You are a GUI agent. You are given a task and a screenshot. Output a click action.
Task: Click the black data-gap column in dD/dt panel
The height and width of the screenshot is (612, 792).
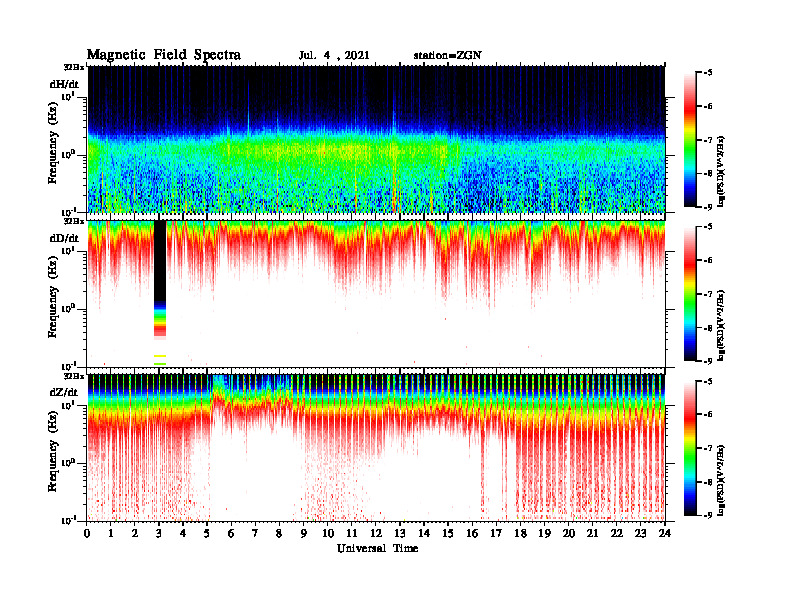160,261
